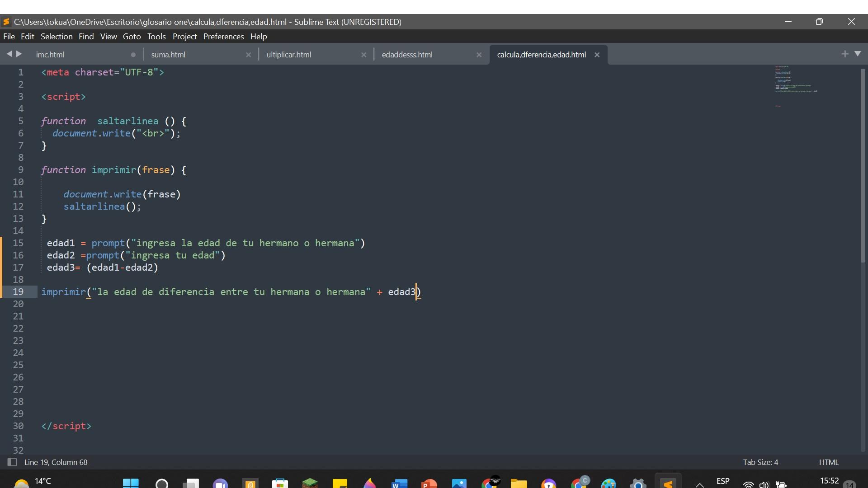Screen dimensions: 868x488
Task: Close the edaddesss.html tab
Action: (479, 55)
